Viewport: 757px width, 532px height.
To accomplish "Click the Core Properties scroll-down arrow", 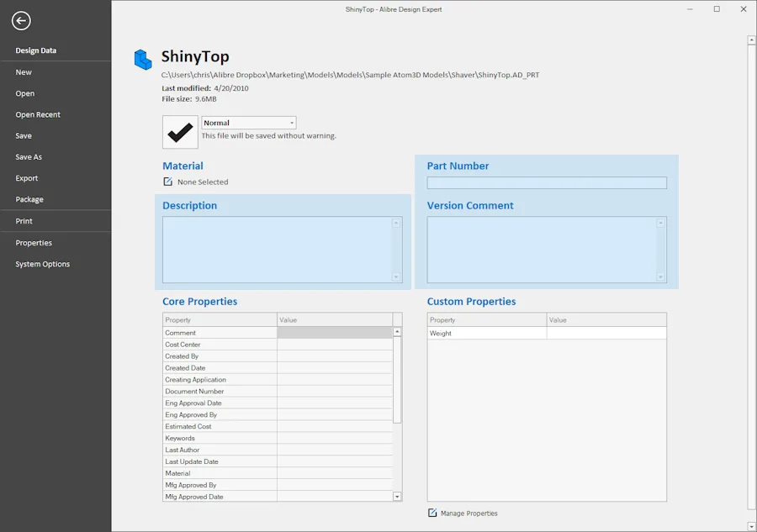I will (397, 497).
